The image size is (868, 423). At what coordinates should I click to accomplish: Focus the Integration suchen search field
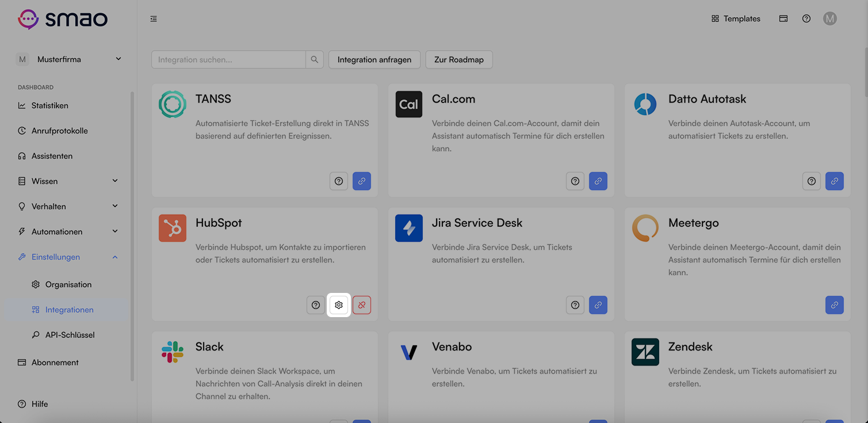228,59
